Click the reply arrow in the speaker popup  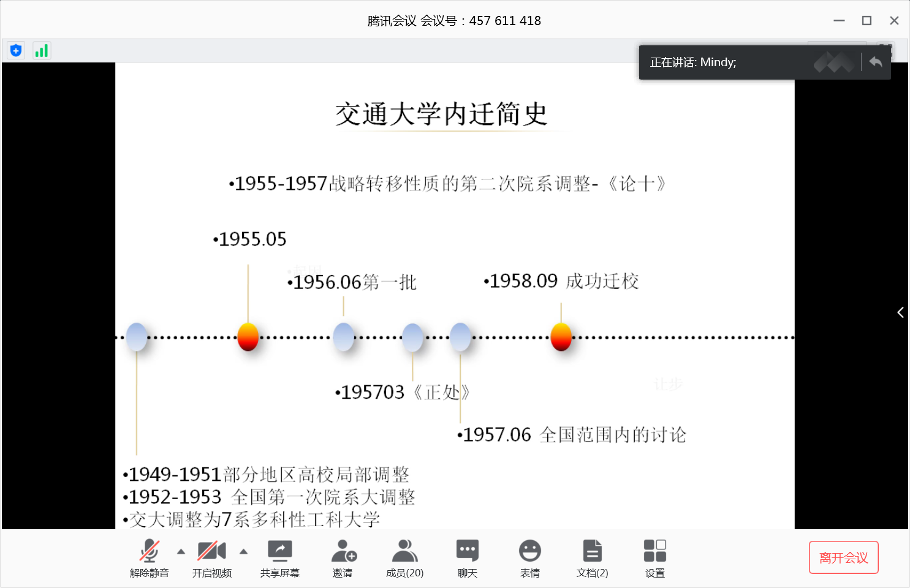click(x=876, y=62)
